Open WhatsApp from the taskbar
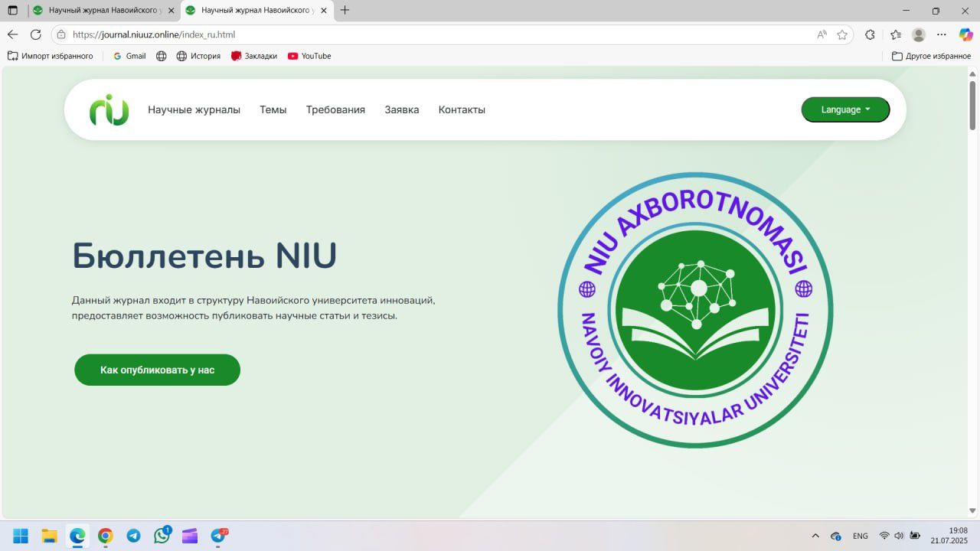 (x=162, y=536)
